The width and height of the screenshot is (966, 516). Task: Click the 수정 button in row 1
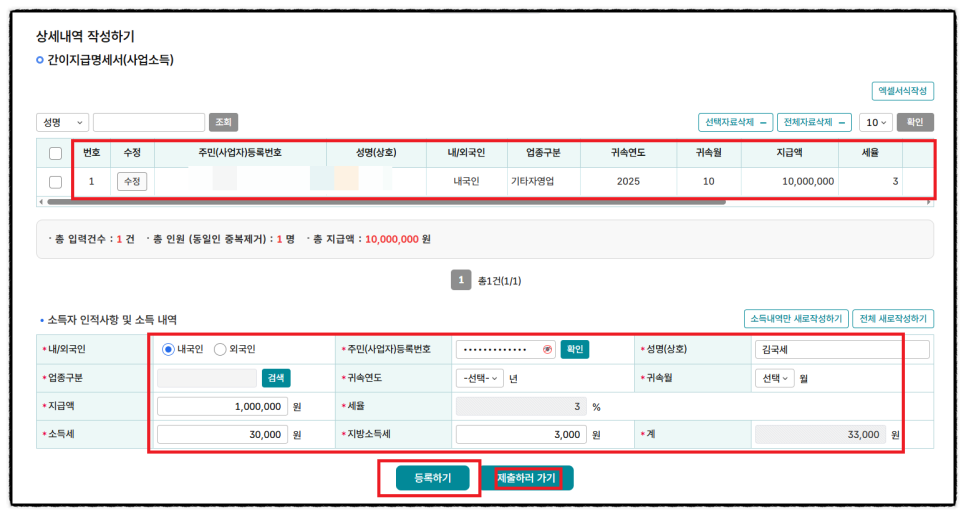pyautogui.click(x=132, y=182)
